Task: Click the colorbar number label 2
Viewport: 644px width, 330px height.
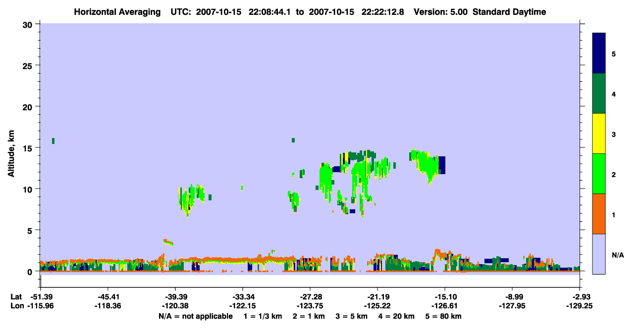Action: tap(614, 174)
